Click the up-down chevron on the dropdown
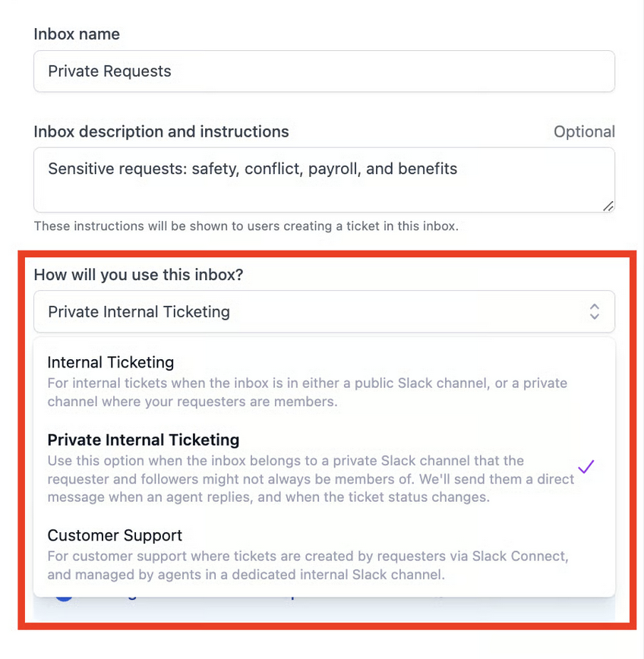This screenshot has height=659, width=644. 595,311
